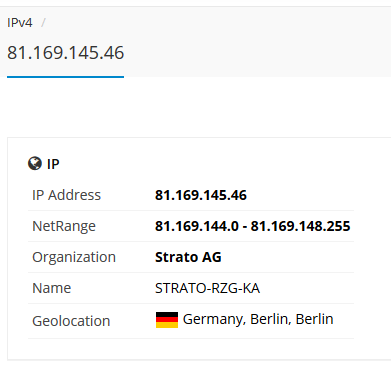The height and width of the screenshot is (382, 391).
Task: Click the word Berlin at the end of Geolocation
Action: click(314, 319)
